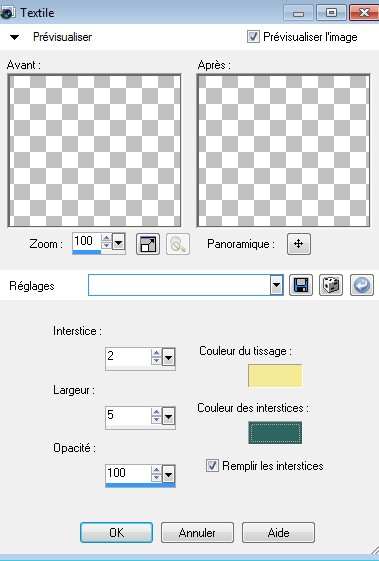Click the disabled zoom magnifier icon
Image resolution: width=379 pixels, height=561 pixels.
tap(178, 244)
